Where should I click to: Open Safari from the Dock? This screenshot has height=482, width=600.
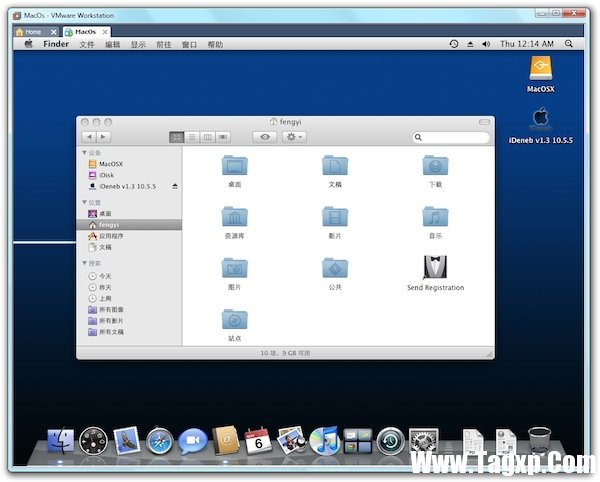coord(159,440)
